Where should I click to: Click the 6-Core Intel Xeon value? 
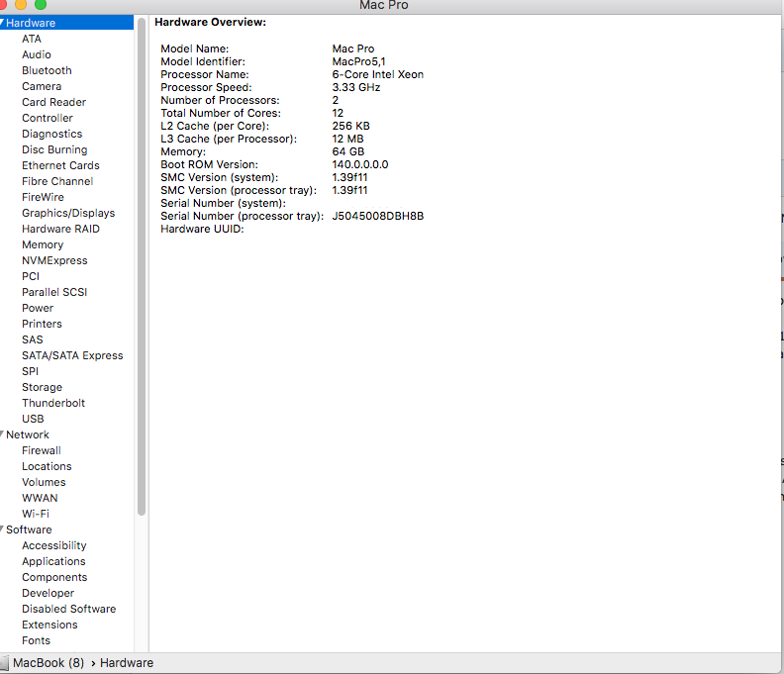point(378,74)
